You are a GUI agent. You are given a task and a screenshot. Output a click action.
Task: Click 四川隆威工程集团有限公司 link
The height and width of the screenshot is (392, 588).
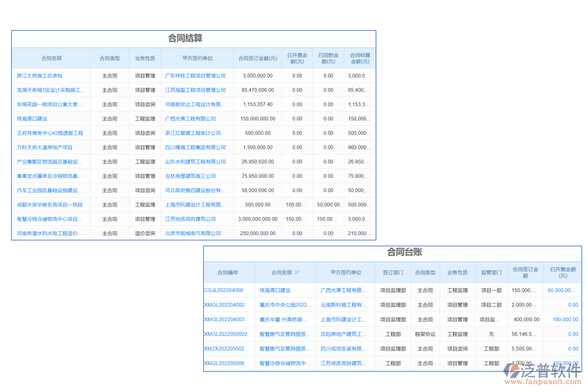(195, 148)
